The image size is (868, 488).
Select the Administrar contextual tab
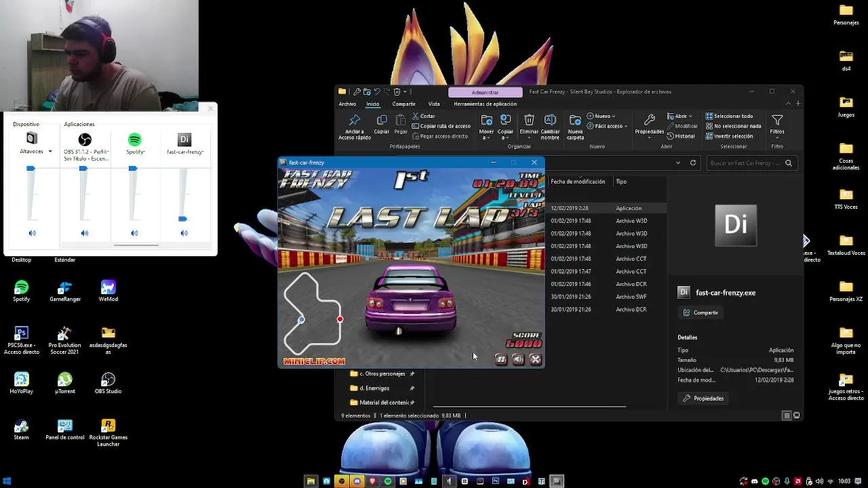[485, 92]
